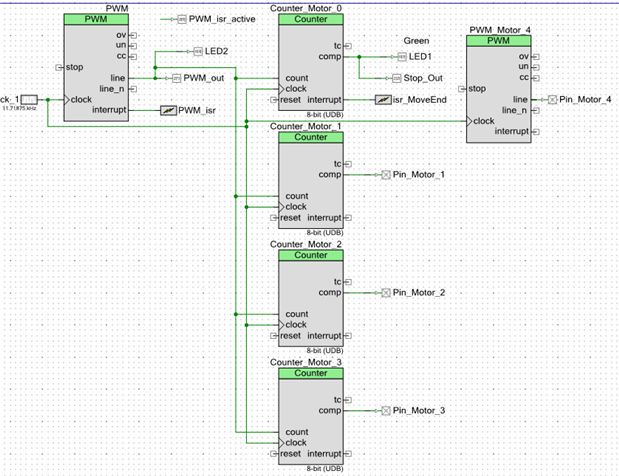Screen dimensions: 619x476
Task: Select the Counter_Motor_0 green Counter header
Action: (x=311, y=19)
